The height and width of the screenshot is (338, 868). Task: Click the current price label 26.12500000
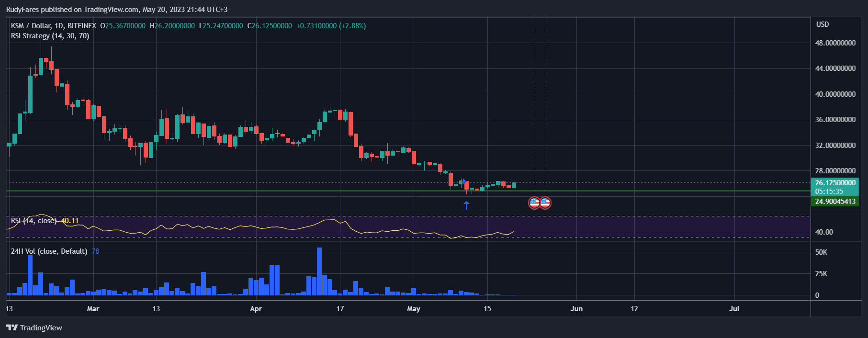pyautogui.click(x=835, y=183)
